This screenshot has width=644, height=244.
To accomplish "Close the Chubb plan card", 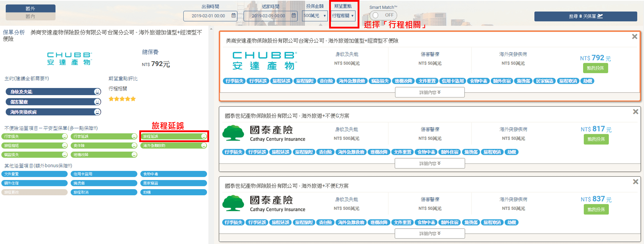I will pyautogui.click(x=634, y=37).
